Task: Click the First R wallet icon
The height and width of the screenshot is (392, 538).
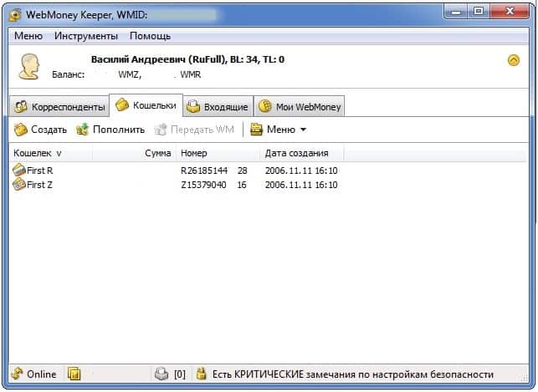Action: click(x=19, y=170)
